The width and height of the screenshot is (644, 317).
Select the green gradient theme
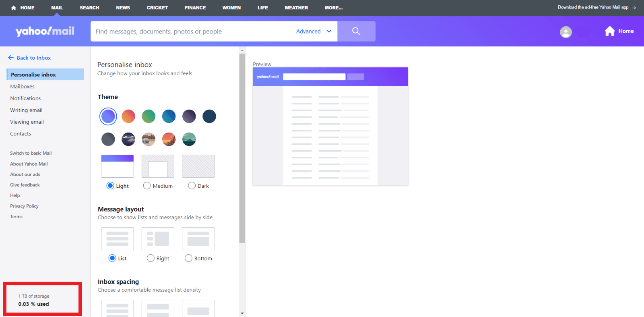coord(149,116)
